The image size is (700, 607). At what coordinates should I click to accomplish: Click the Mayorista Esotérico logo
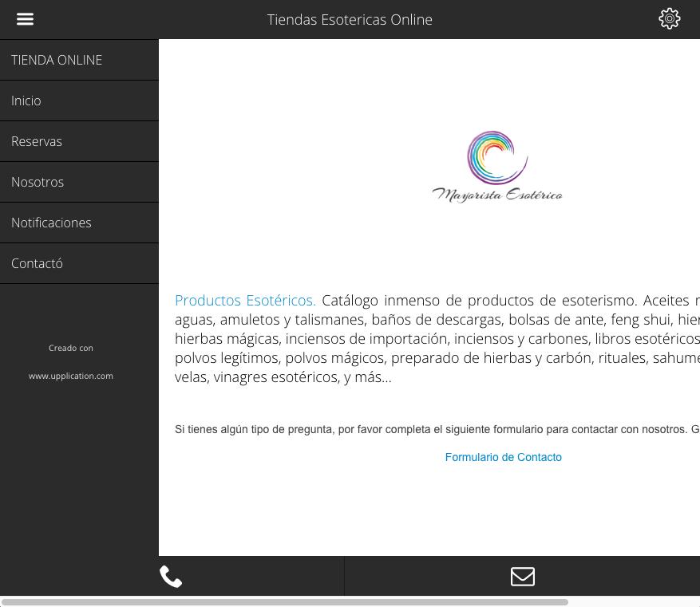click(x=497, y=167)
